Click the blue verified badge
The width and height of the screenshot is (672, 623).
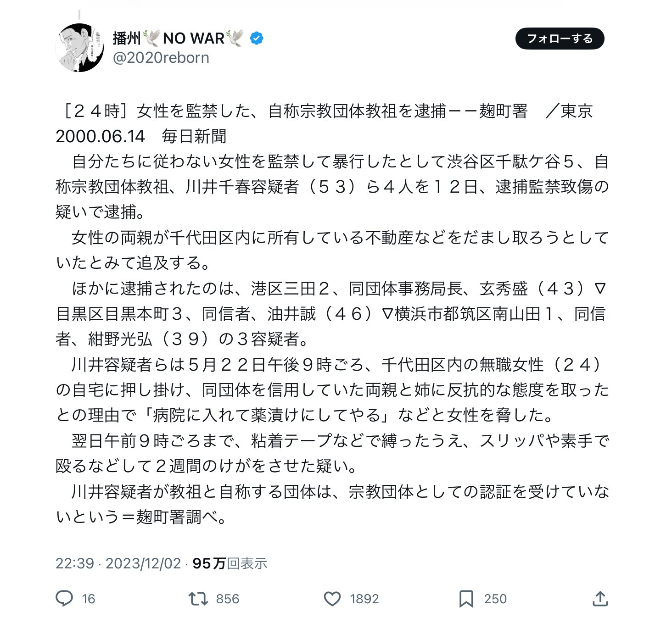(x=256, y=39)
